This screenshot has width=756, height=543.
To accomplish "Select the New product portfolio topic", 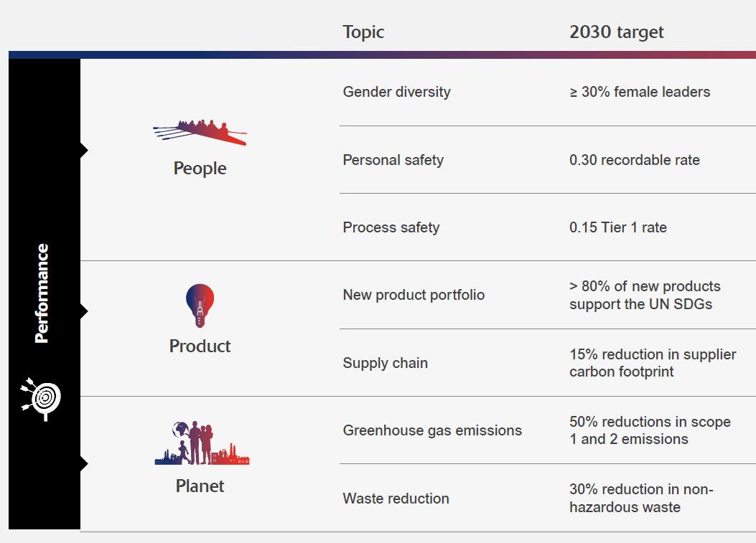I will coord(414,295).
